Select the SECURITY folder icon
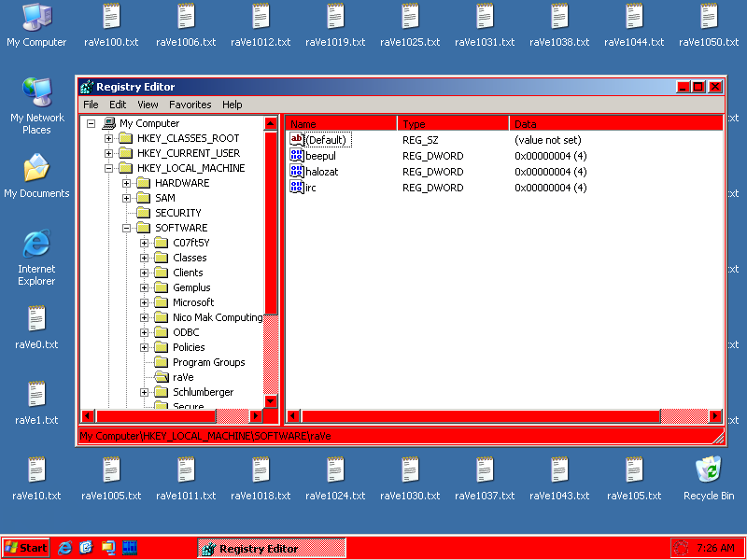The height and width of the screenshot is (560, 747). click(x=144, y=213)
